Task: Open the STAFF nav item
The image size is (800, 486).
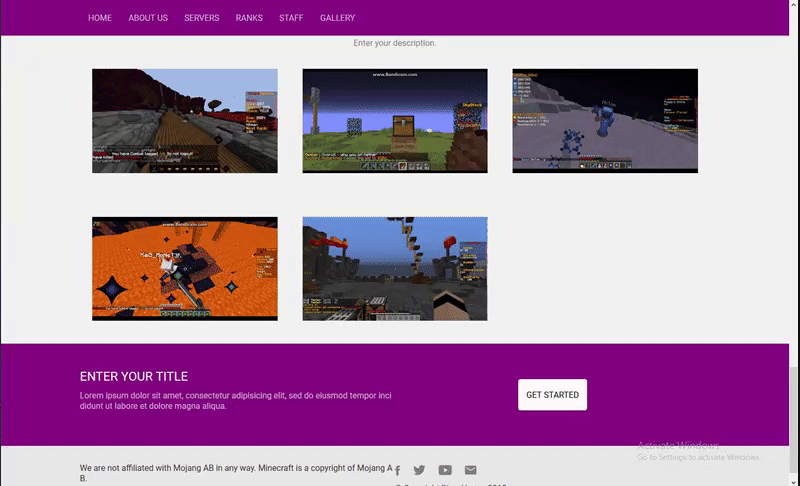Action: tap(291, 18)
